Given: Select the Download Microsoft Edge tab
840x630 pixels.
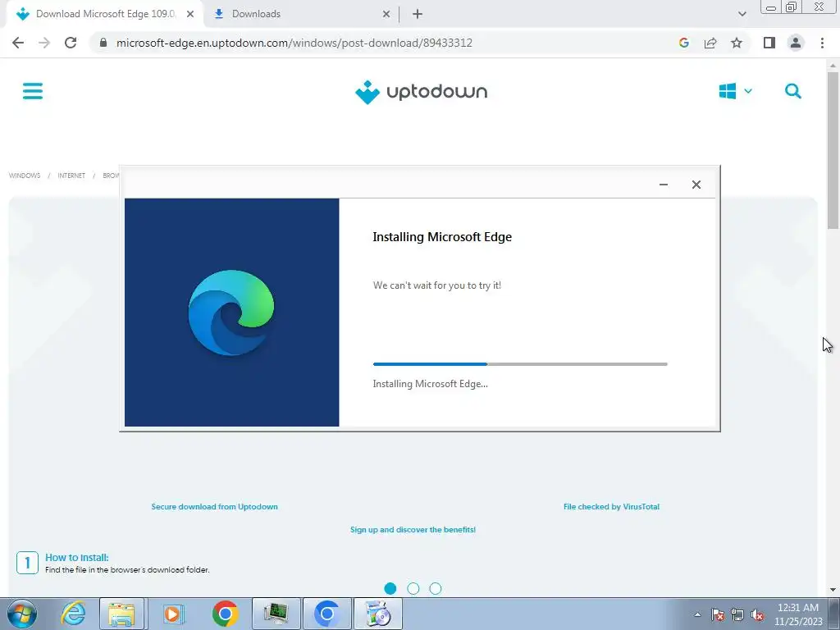Looking at the screenshot, I should [x=106, y=14].
